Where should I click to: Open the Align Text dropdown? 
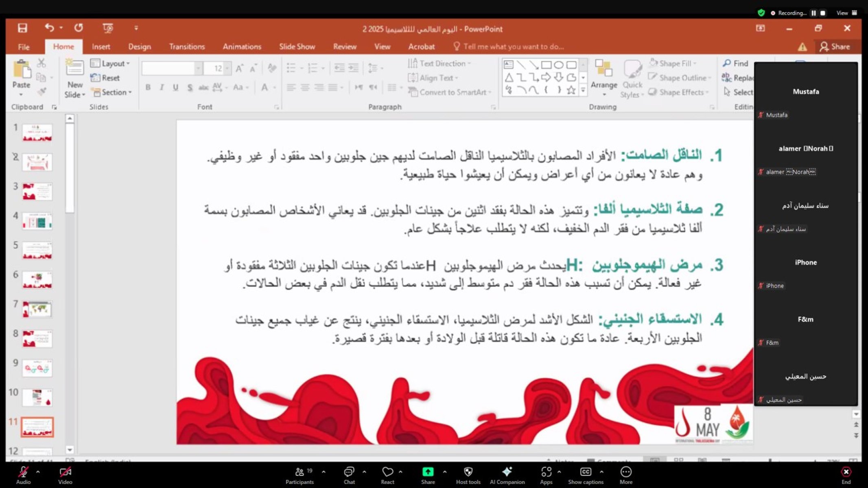point(433,78)
